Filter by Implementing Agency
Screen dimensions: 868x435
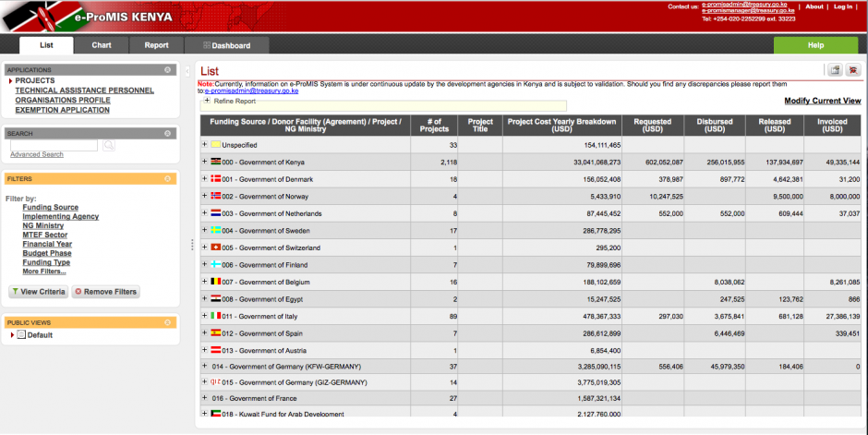click(x=60, y=216)
